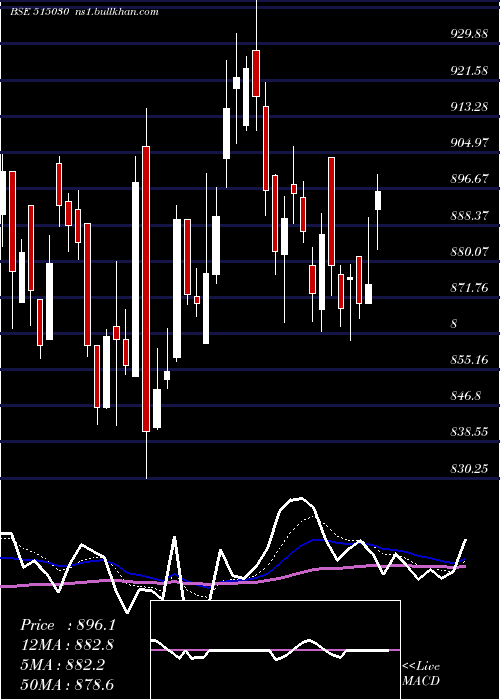Click the 5MA : 882.2 readout
This screenshot has height=700, width=500.
tap(62, 665)
